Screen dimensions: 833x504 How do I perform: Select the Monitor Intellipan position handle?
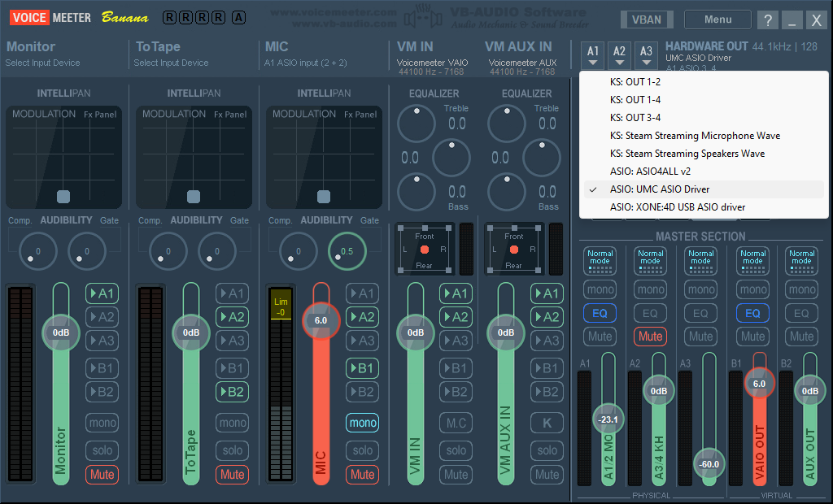[63, 197]
